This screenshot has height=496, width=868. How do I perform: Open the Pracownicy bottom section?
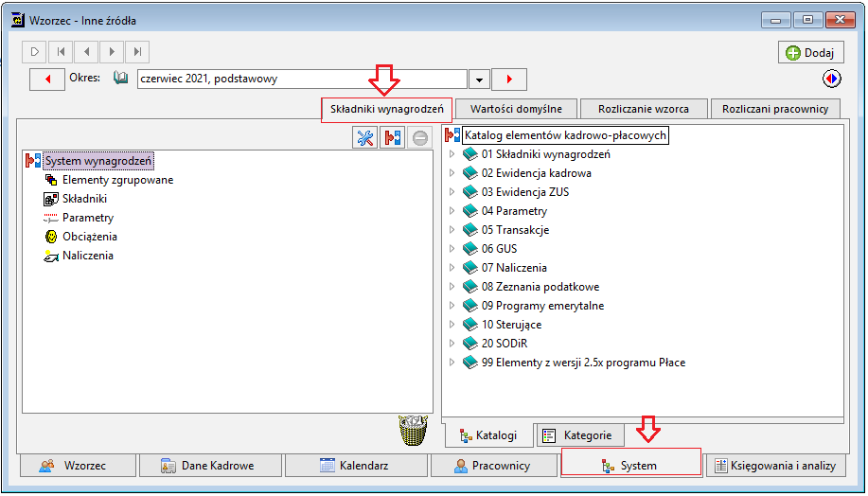coord(494,466)
